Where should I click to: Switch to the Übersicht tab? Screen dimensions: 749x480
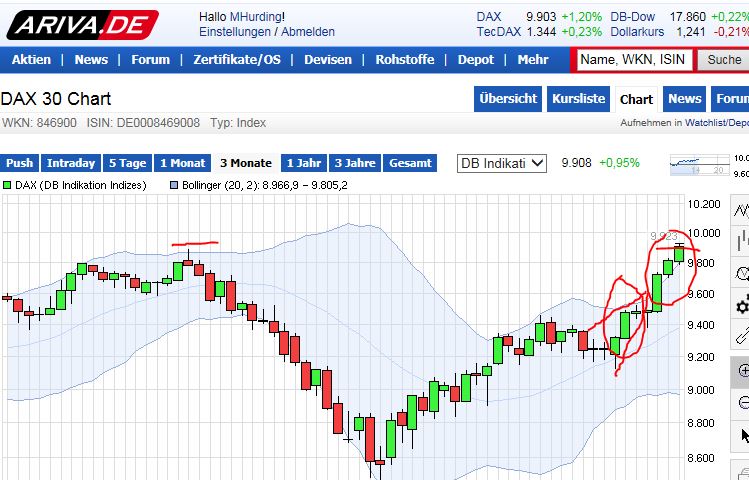508,99
